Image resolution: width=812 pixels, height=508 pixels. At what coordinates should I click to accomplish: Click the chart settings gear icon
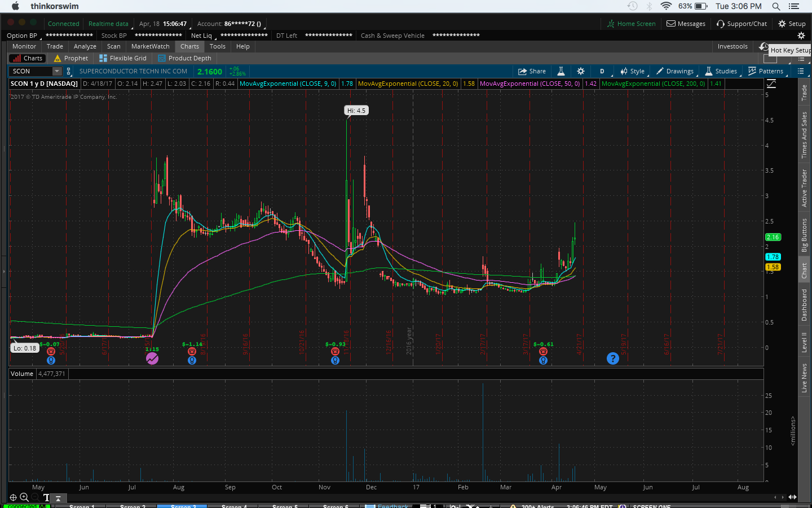[x=581, y=71]
